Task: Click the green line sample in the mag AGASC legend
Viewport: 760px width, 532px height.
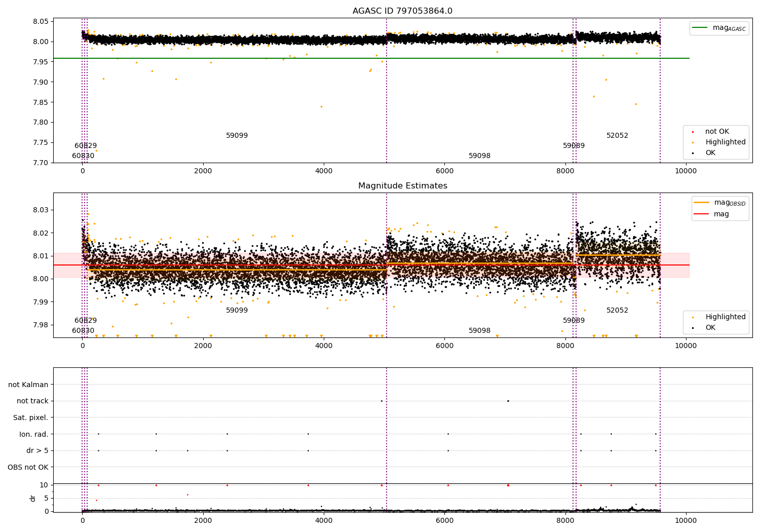Action: tap(700, 28)
